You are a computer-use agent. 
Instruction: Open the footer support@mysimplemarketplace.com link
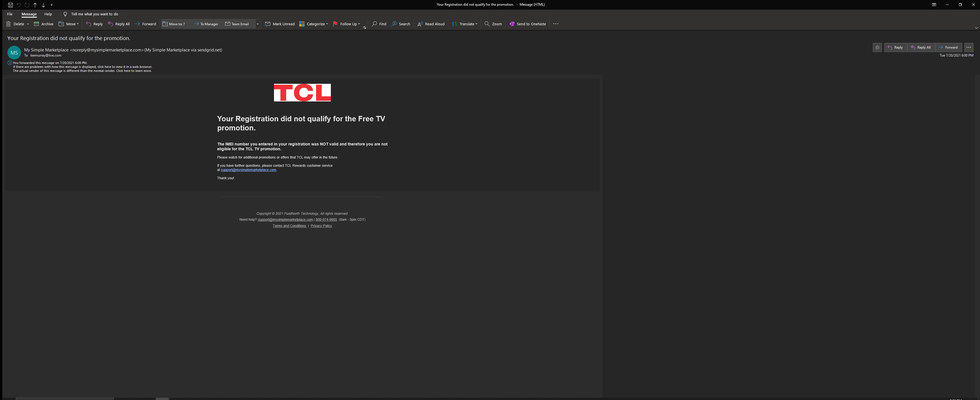point(285,220)
